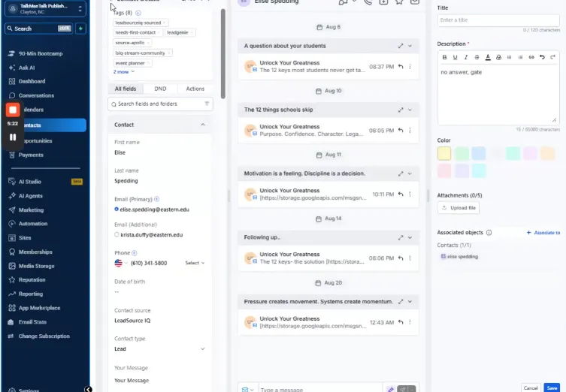Expand 'A question about your students' thread fullscreen

401,46
